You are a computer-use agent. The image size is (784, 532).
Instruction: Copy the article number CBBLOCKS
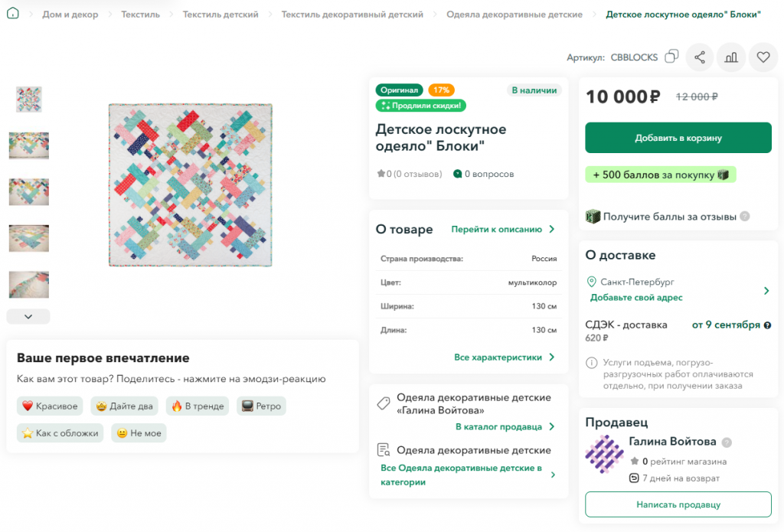click(x=671, y=57)
